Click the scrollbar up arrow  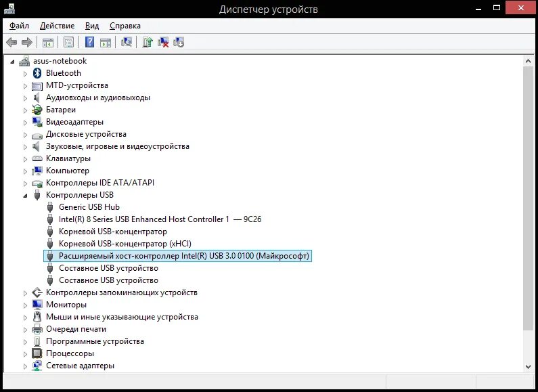(528, 61)
